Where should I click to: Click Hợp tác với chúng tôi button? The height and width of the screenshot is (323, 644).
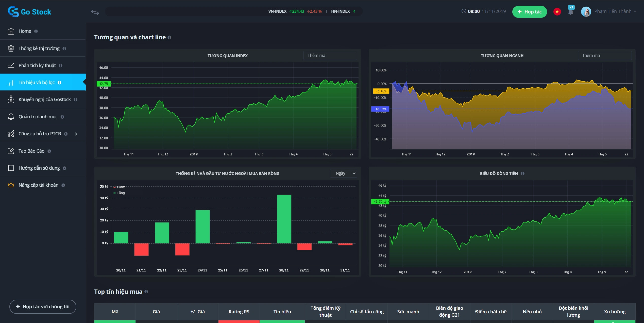tap(43, 306)
